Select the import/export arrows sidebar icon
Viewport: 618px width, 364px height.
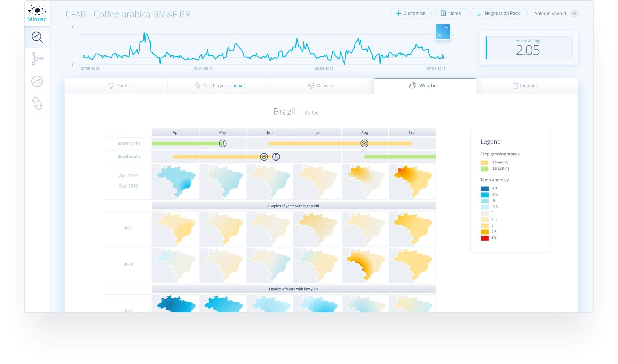click(37, 103)
